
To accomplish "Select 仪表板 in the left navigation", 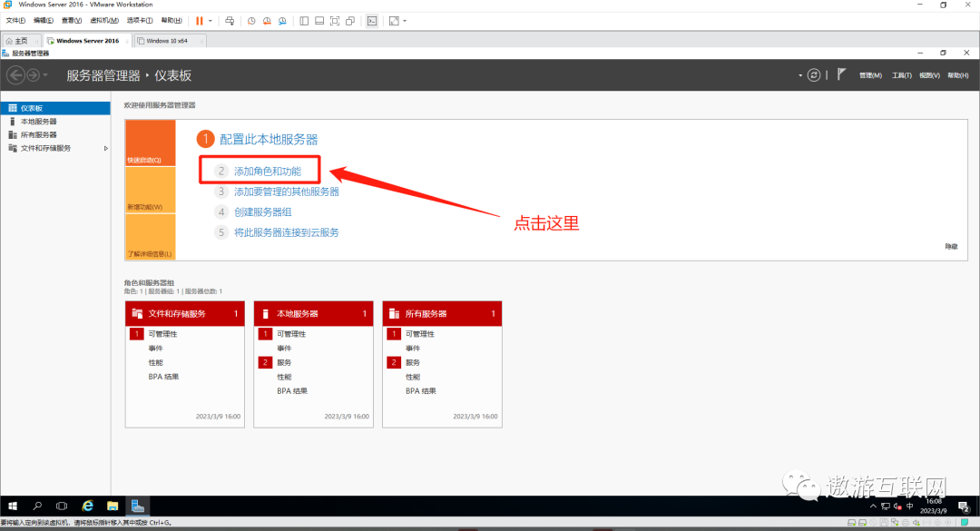I will pyautogui.click(x=55, y=108).
